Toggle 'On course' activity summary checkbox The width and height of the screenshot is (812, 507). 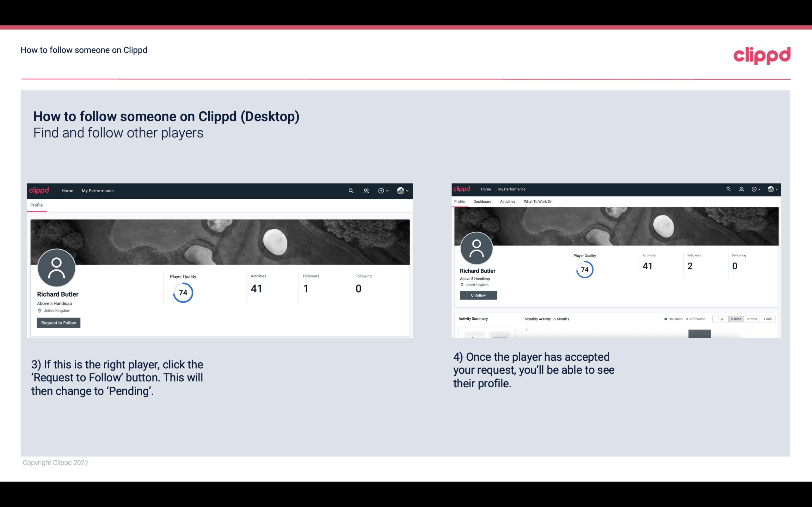664,319
